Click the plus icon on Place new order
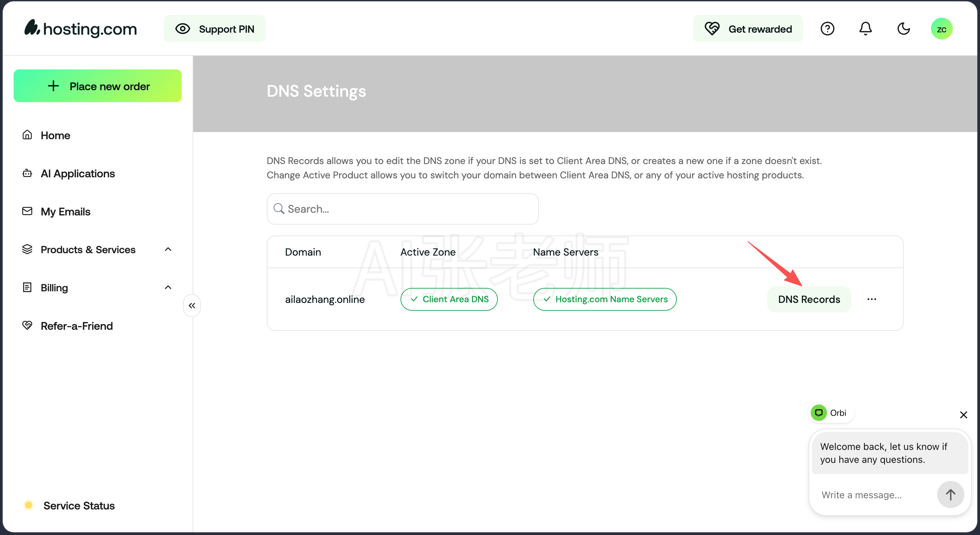The image size is (980, 535). (x=53, y=86)
